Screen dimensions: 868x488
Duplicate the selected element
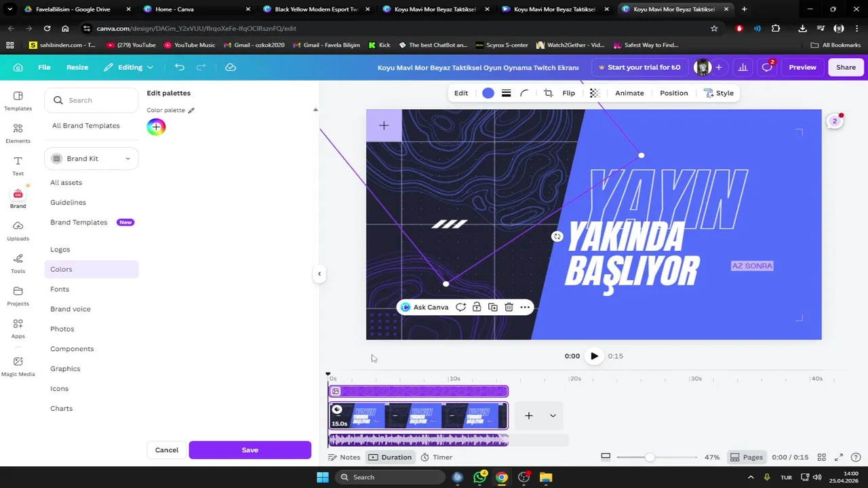click(x=493, y=307)
